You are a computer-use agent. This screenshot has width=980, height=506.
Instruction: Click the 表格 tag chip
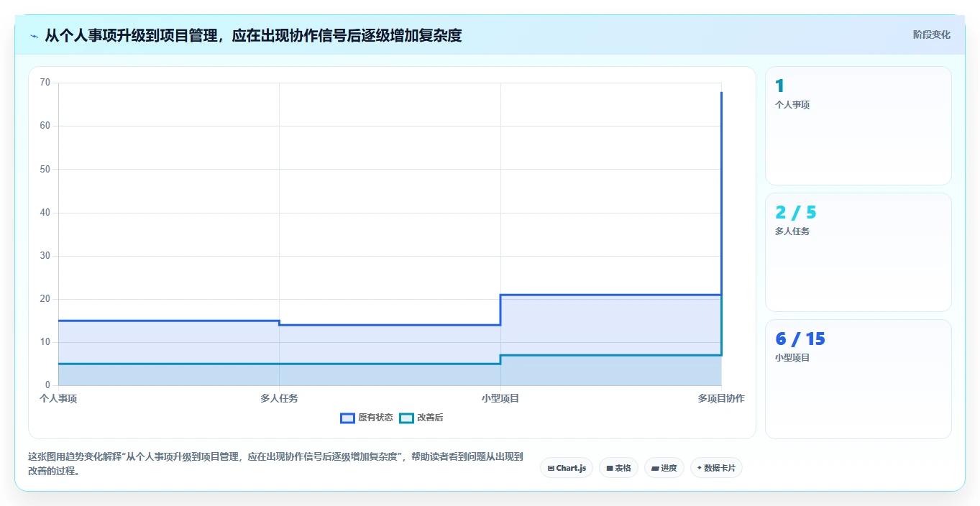pos(618,468)
